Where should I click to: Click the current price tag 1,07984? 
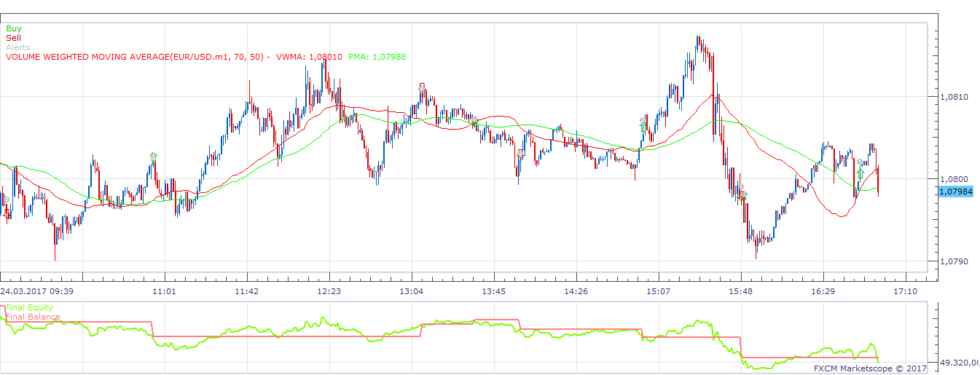coord(956,192)
